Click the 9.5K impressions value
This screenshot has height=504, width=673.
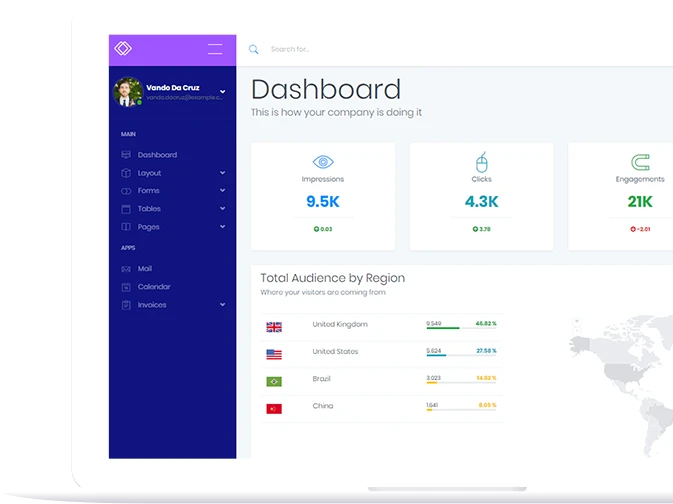click(x=323, y=201)
